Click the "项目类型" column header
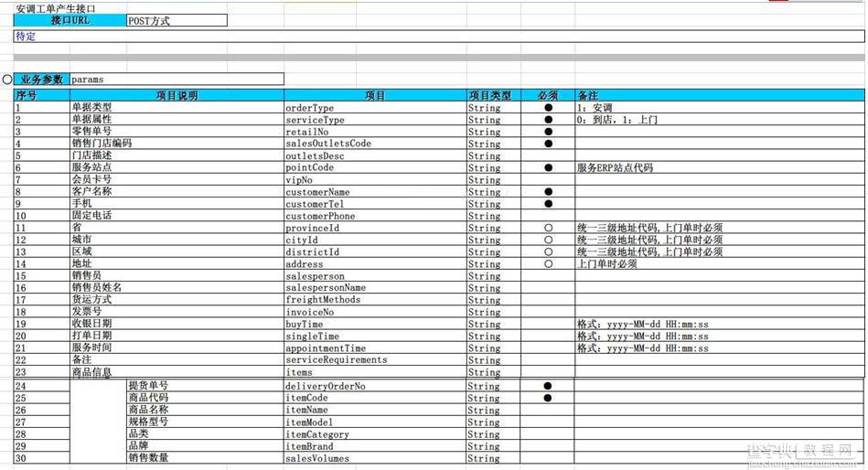Viewport: 868px width, 470px height. pos(494,95)
